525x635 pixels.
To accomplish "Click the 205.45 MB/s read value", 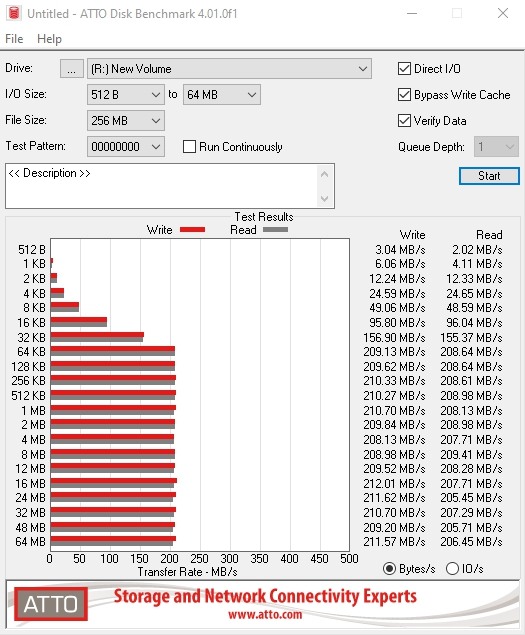I will click(x=471, y=498).
